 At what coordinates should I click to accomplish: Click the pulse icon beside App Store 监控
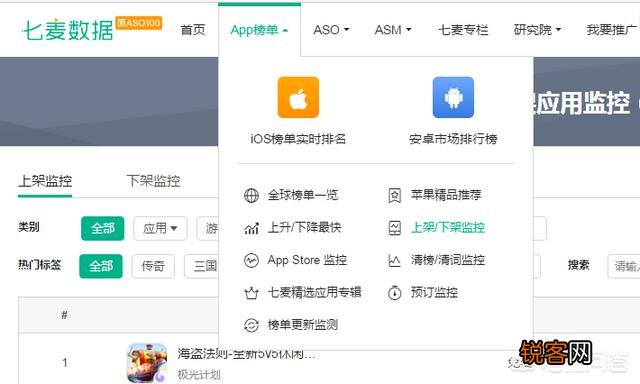coord(251,260)
